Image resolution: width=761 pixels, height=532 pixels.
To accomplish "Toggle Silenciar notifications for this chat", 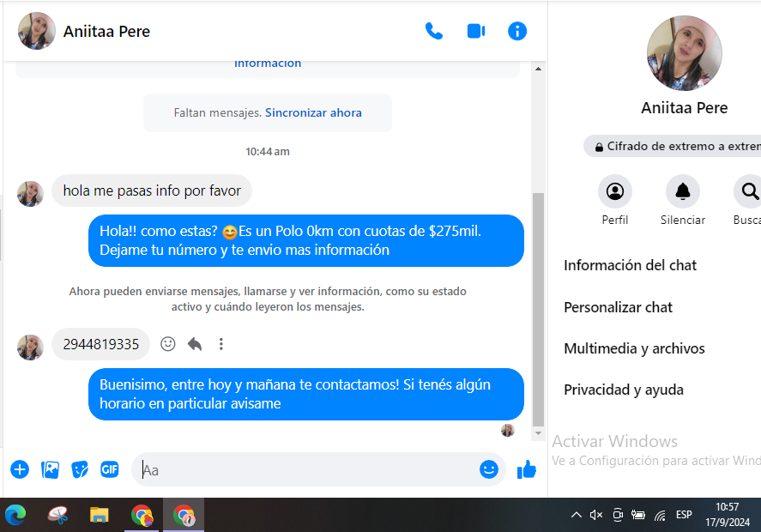I will click(683, 191).
